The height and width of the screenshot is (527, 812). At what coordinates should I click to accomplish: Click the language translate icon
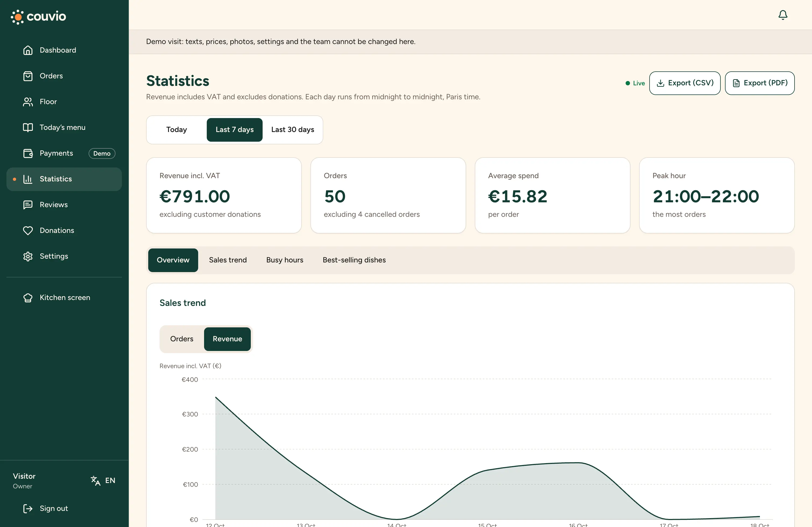[x=96, y=480]
